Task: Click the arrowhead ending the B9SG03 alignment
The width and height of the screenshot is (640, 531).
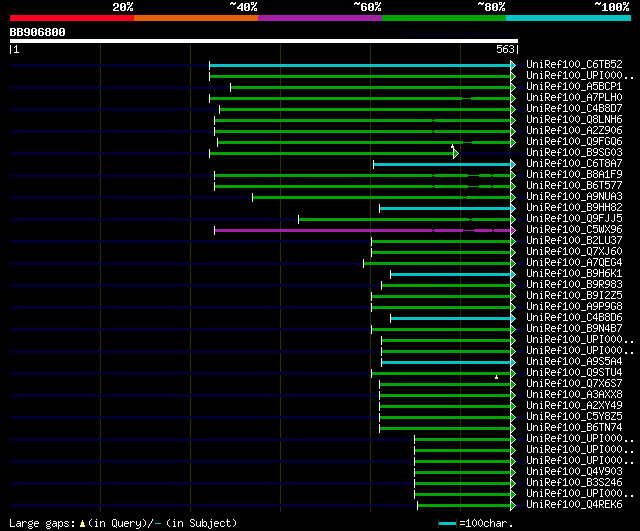Action: click(456, 153)
